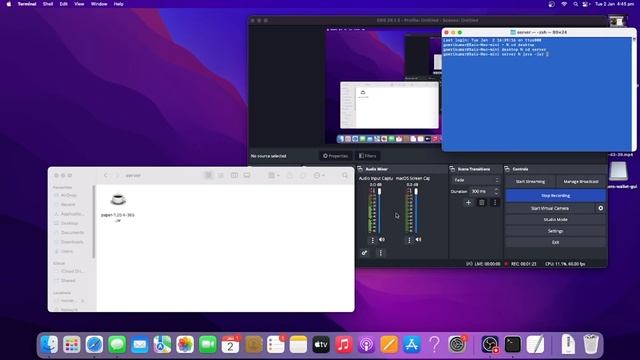Click Start Streaming in OBS

530,182
